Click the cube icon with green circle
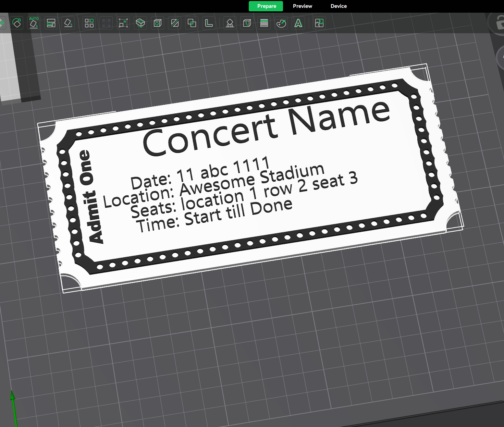Viewport: 504px width, 427px height. 158,23
